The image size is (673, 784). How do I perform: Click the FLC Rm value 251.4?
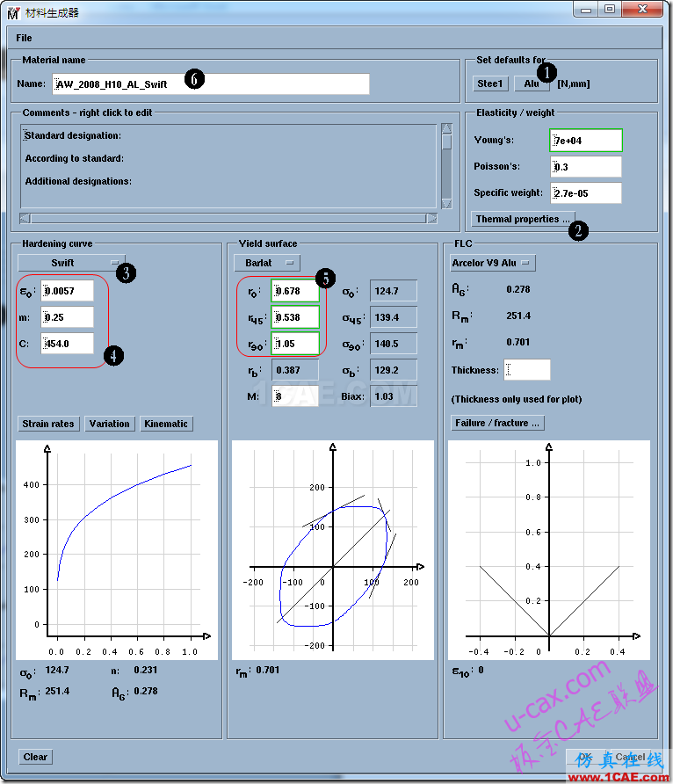518,316
